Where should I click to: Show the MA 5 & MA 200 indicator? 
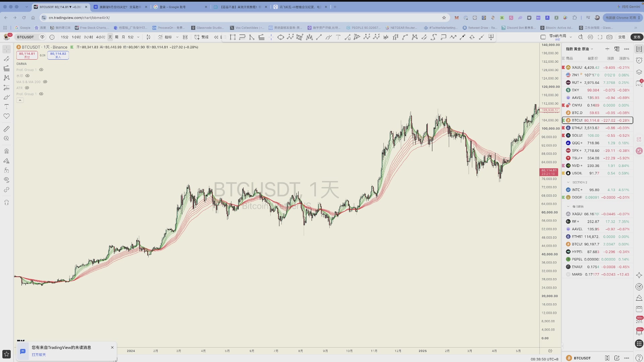45,82
